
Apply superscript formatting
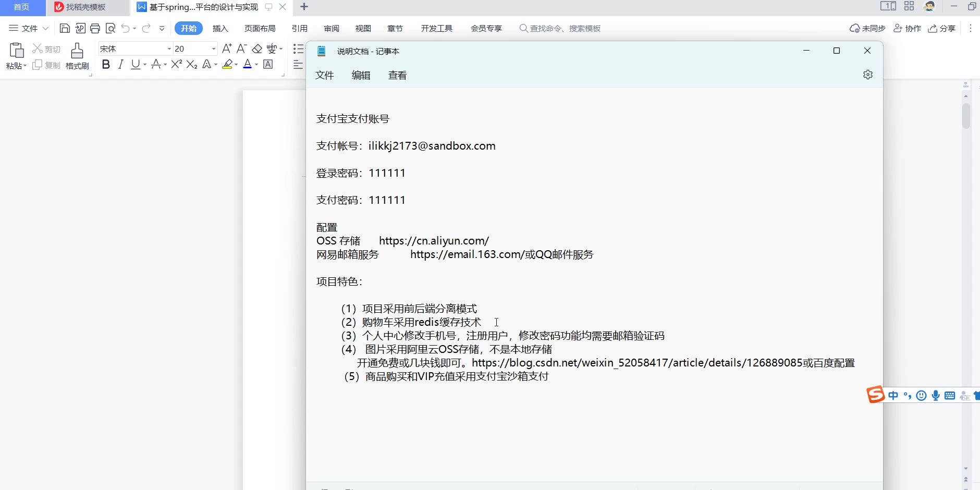[x=177, y=64]
